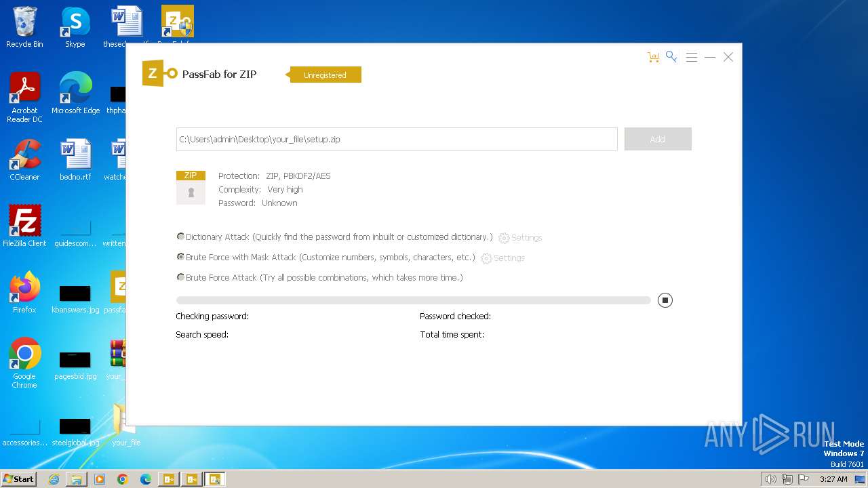Click the Action Center flag icon
Image resolution: width=868 pixels, height=488 pixels.
coord(804,479)
